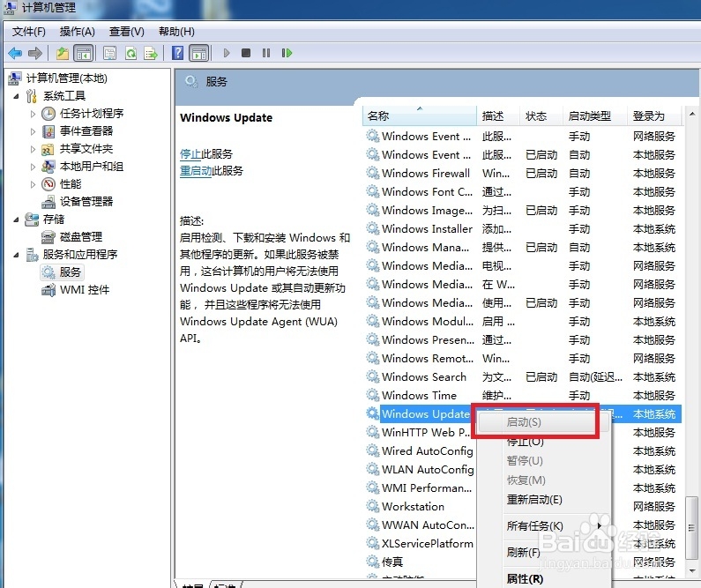Click the Restart Service toolbar icon
The height and width of the screenshot is (588, 701).
point(287,53)
